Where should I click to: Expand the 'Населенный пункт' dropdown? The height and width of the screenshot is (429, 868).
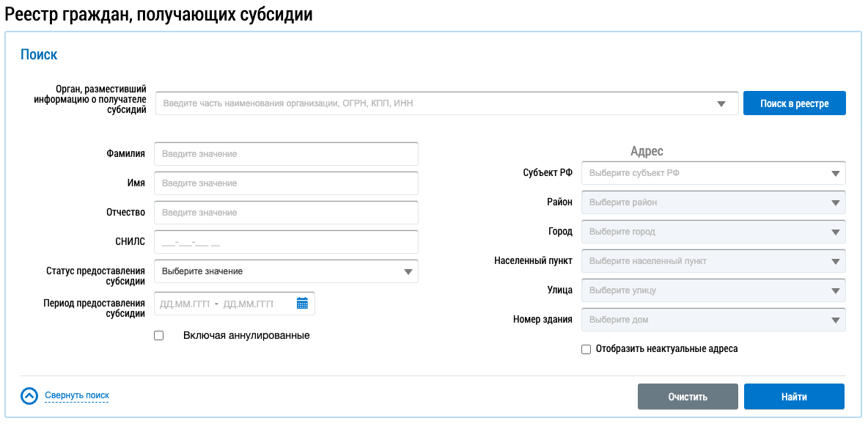point(713,261)
